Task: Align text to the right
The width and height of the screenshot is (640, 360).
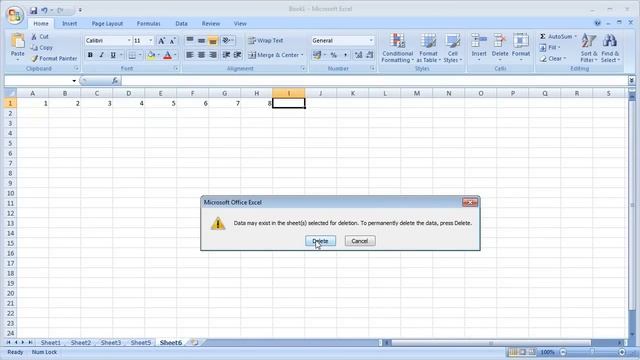Action: pos(213,55)
